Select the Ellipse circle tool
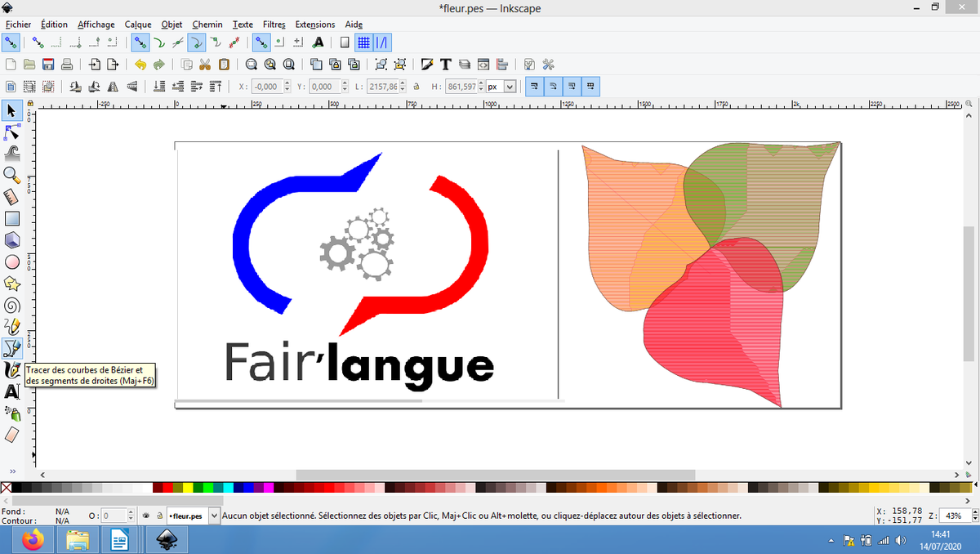Viewport: 980px width, 554px height. (x=11, y=262)
